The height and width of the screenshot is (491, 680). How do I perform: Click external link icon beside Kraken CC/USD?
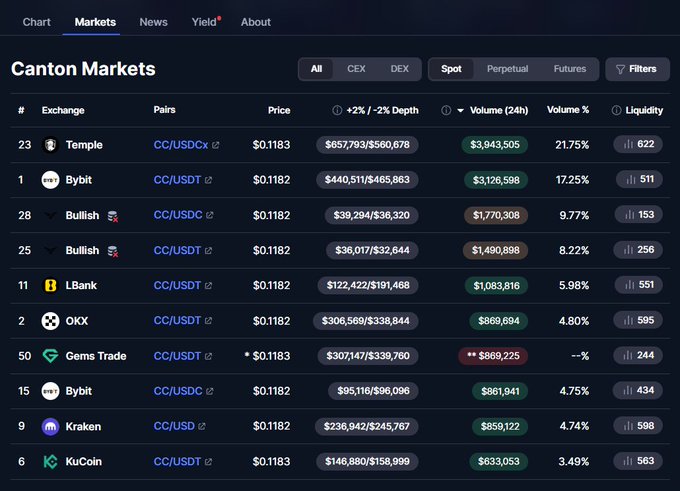click(202, 426)
